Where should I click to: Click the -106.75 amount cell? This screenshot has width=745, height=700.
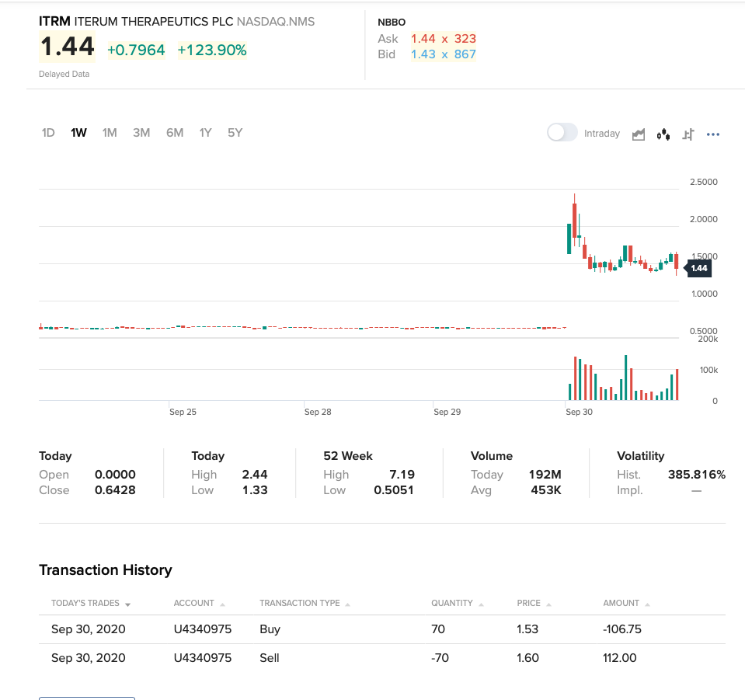[622, 629]
